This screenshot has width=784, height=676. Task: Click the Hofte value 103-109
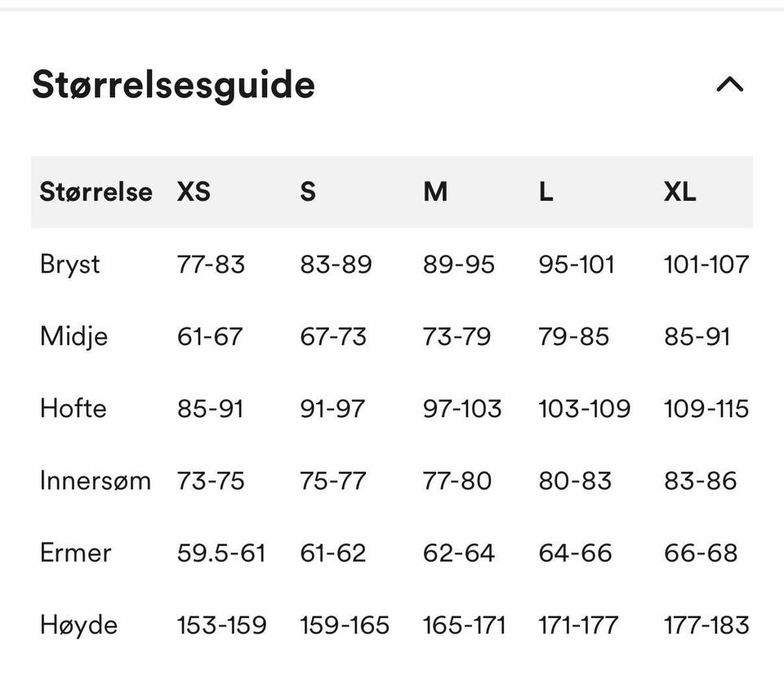click(x=585, y=408)
